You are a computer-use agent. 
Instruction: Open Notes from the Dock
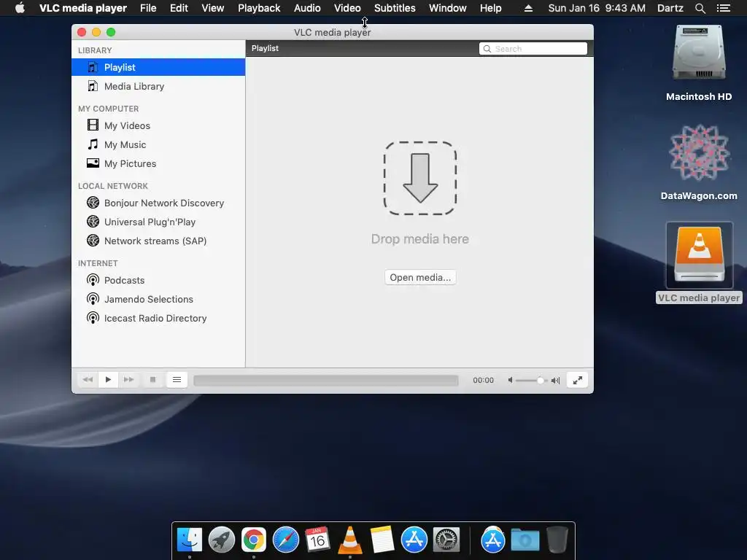click(382, 540)
